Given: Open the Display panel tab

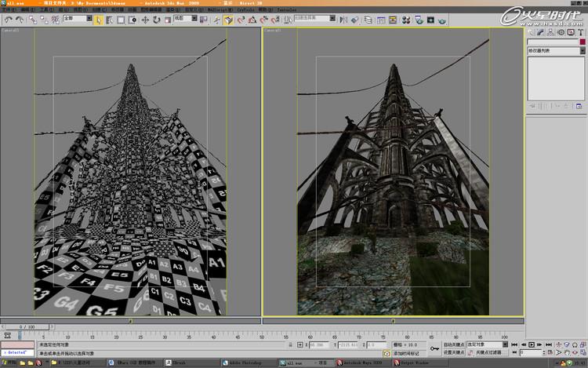Looking at the screenshot, I should coord(571,31).
